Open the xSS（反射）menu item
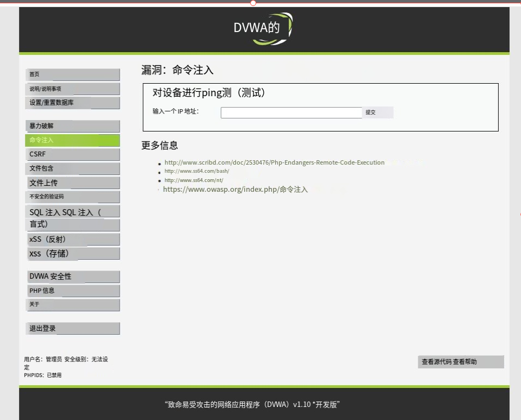The height and width of the screenshot is (420, 521). coord(72,240)
